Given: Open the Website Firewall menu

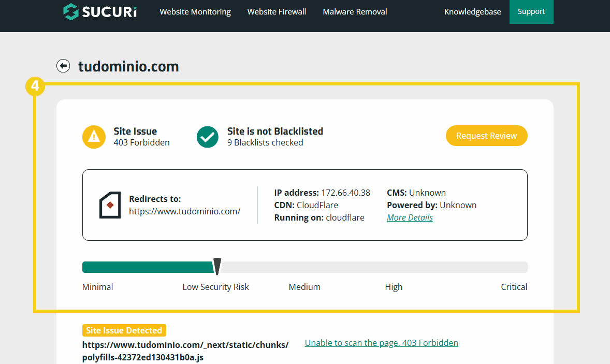Looking at the screenshot, I should click(277, 12).
